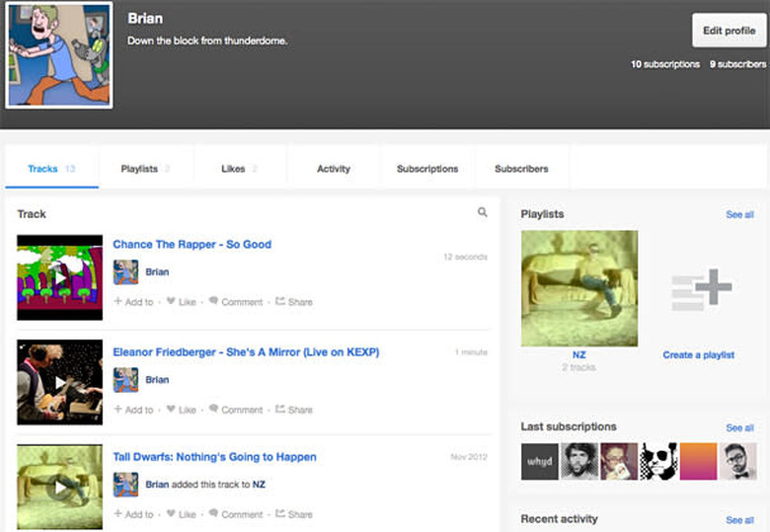
Task: Open the whyd subscription avatar
Action: [539, 461]
